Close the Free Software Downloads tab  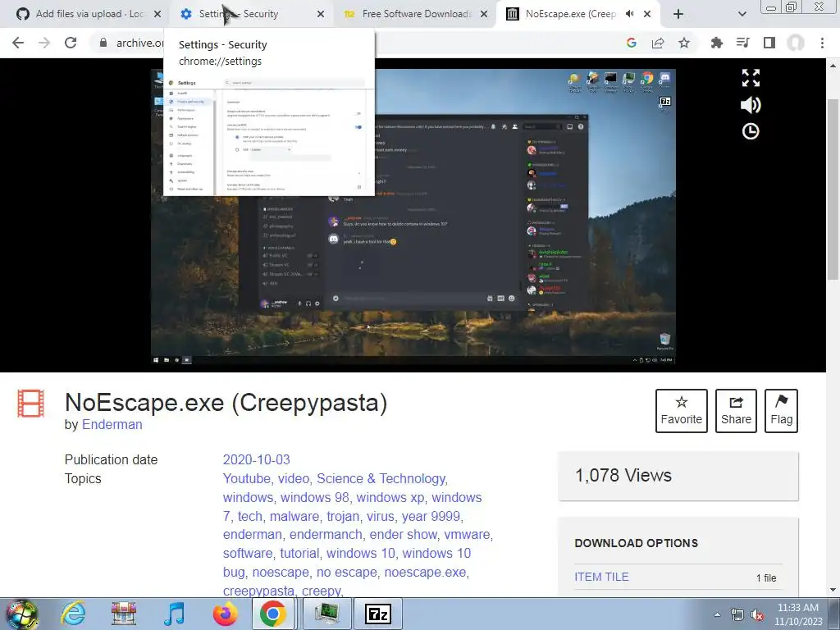[x=484, y=14]
